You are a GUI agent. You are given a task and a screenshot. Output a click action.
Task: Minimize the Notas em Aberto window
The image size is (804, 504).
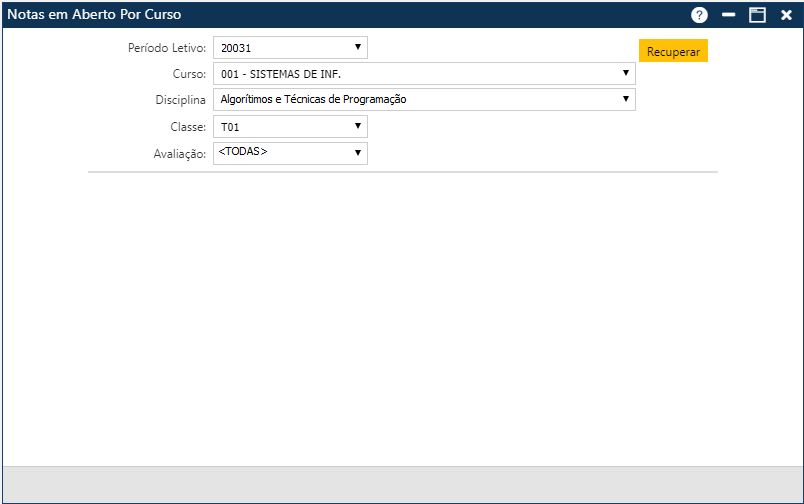click(729, 15)
